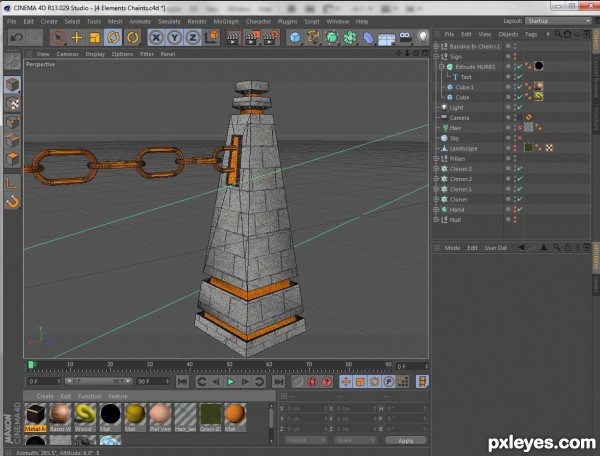Add a light object icon
The width and height of the screenshot is (600, 456).
pos(422,37)
